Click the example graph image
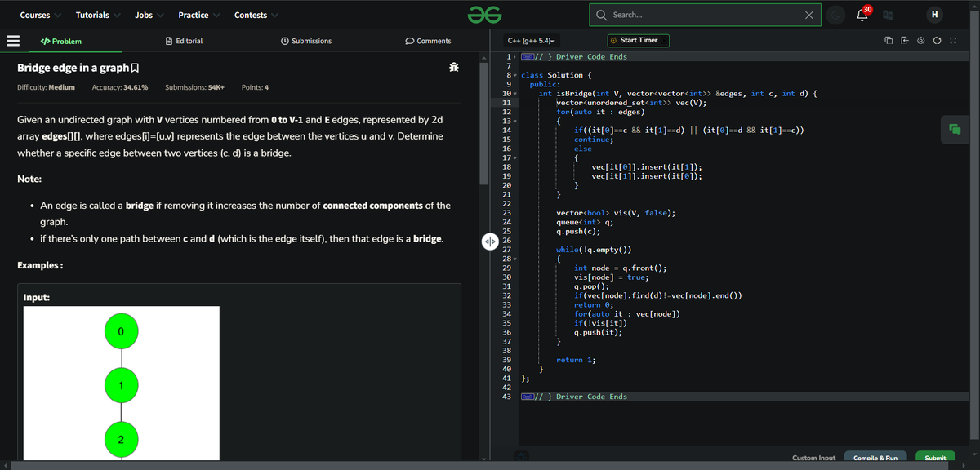This screenshot has width=980, height=470. tap(121, 384)
